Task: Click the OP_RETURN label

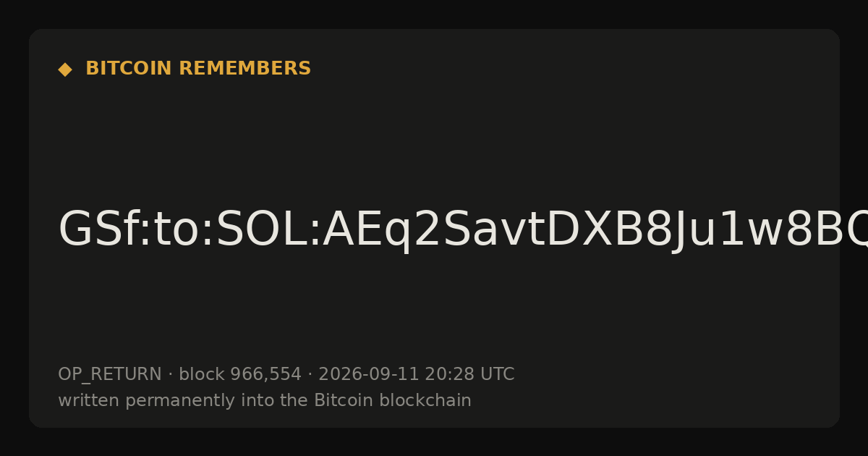Action: coord(110,375)
